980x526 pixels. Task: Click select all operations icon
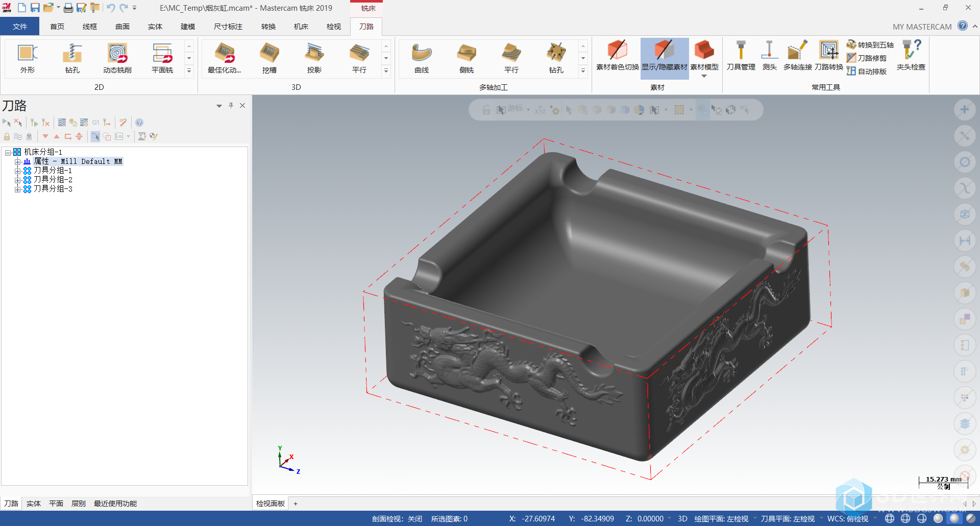(x=7, y=123)
